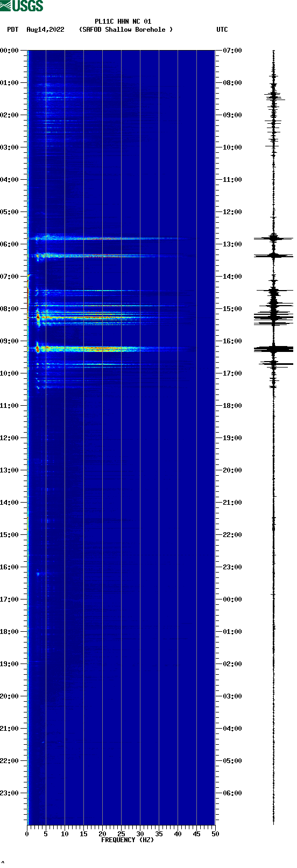
Task: Click the 35 Hz axis tick label
Action: coord(159,834)
